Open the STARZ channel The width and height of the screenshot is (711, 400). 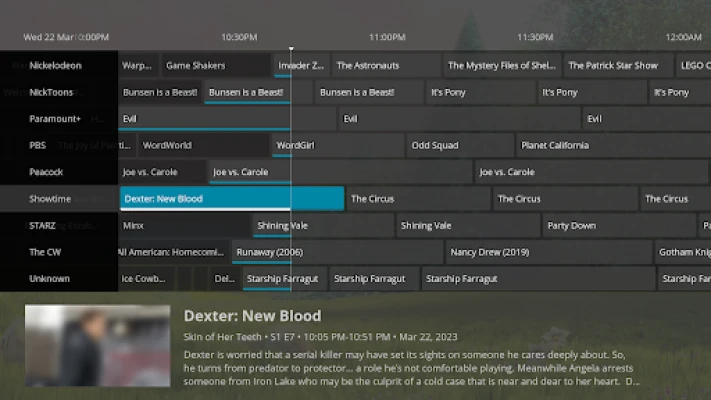pos(43,226)
